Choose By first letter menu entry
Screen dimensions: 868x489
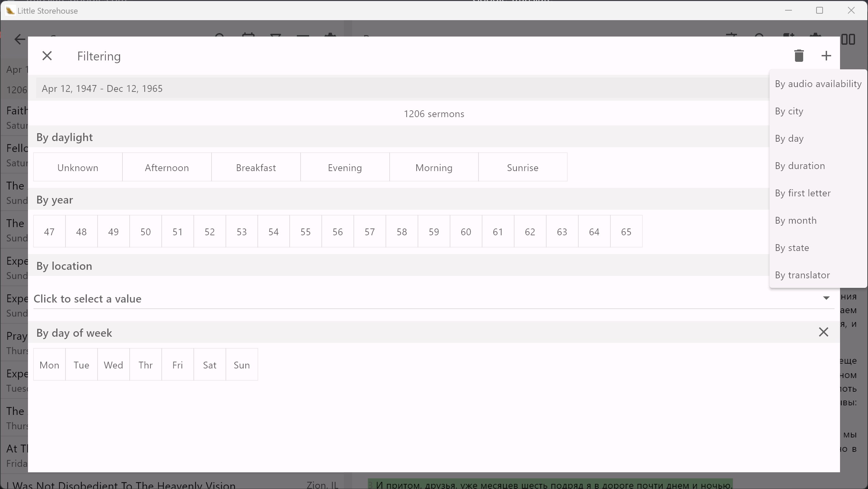tap(802, 193)
